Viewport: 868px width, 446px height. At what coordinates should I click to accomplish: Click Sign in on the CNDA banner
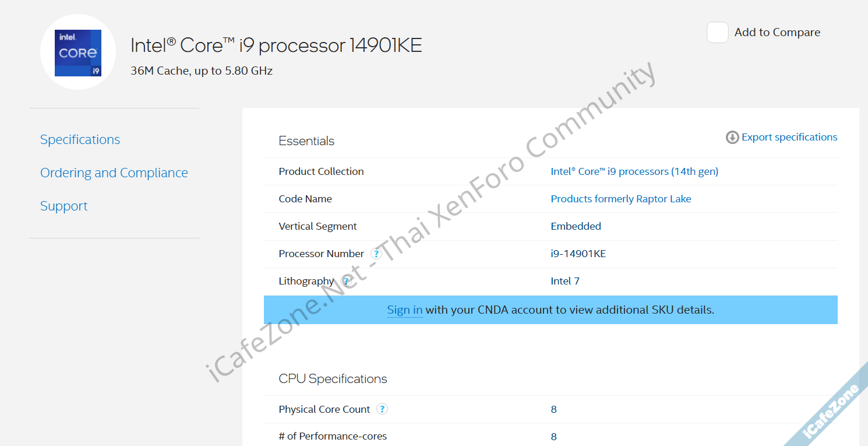point(404,310)
